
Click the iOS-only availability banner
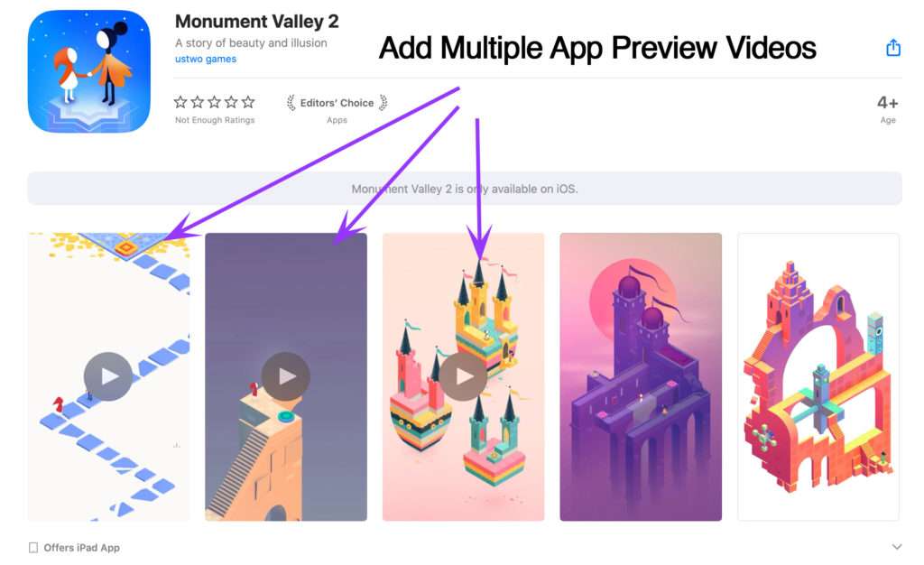(x=465, y=189)
